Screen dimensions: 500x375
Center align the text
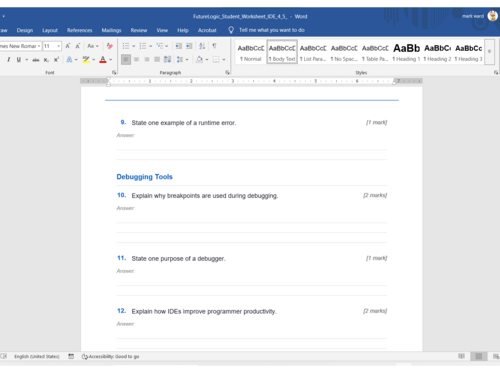pyautogui.click(x=136, y=60)
